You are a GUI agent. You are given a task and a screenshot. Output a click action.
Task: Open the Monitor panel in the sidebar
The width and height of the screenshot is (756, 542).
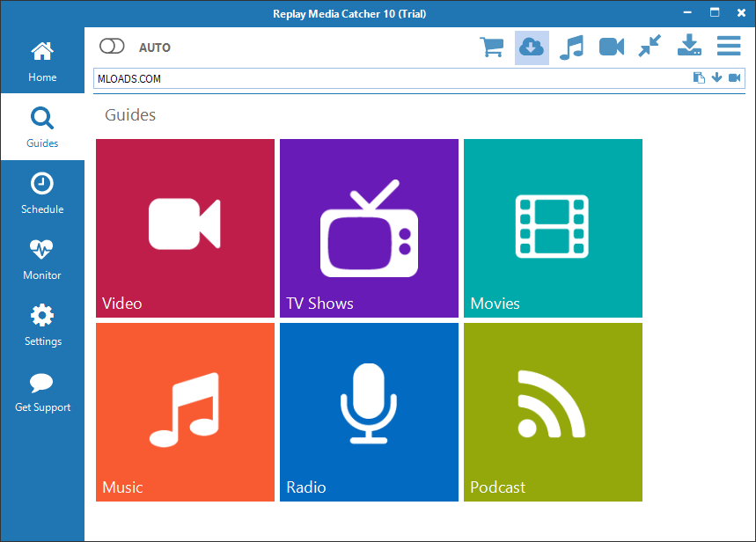pos(41,258)
